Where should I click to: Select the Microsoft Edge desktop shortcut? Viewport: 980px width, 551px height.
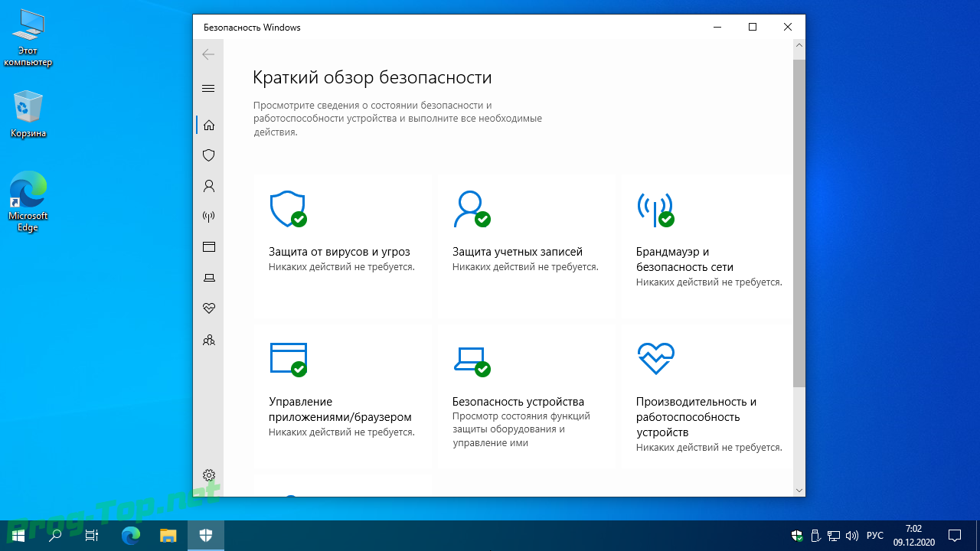(28, 202)
